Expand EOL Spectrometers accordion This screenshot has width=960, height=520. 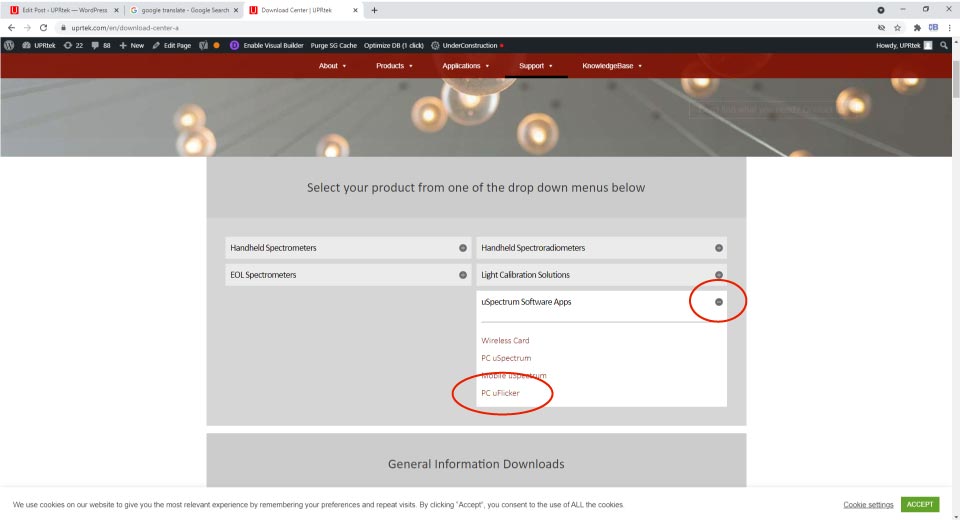348,275
